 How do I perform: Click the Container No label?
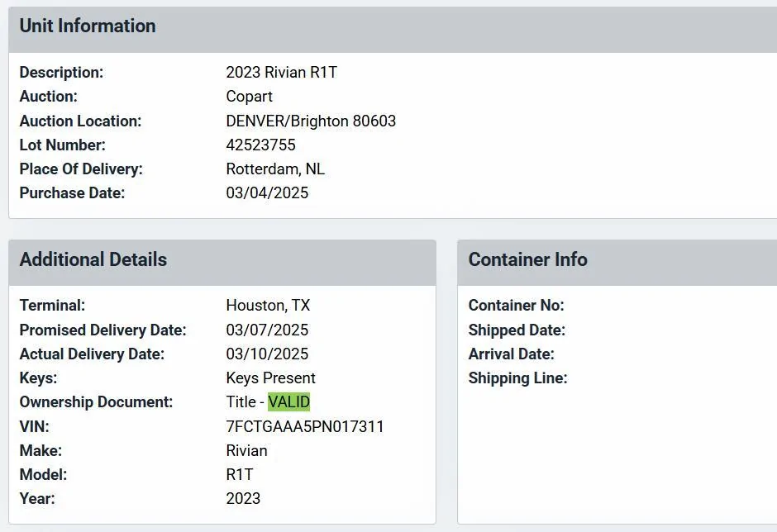pos(517,305)
